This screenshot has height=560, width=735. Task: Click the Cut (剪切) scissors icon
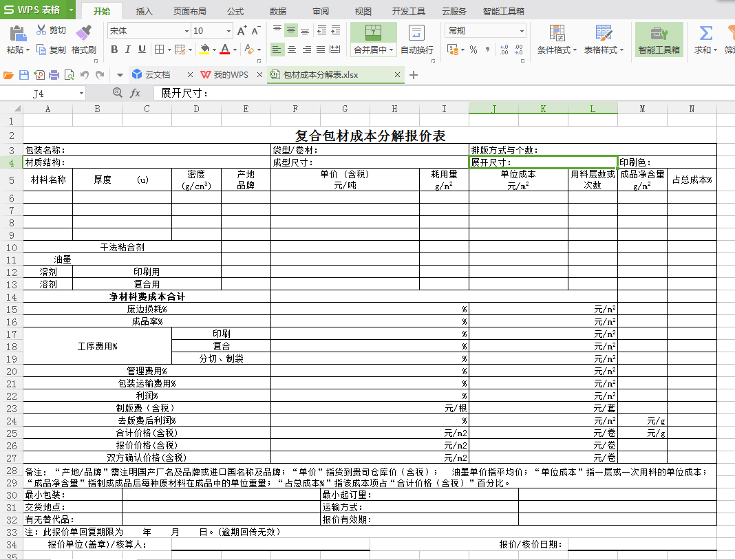[x=41, y=30]
